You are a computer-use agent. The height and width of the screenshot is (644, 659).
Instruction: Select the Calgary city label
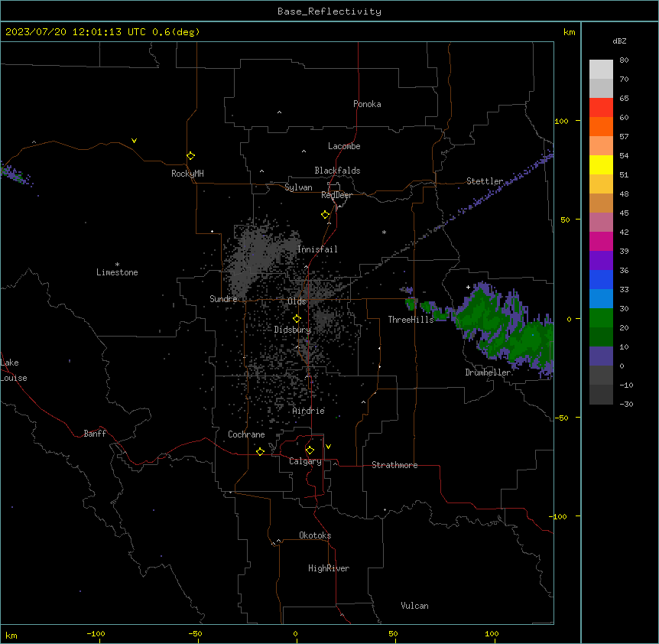tap(305, 461)
